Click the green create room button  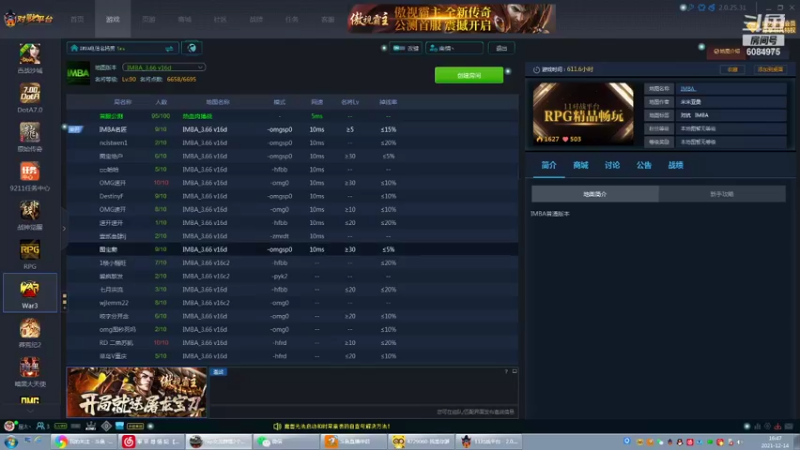[469, 75]
